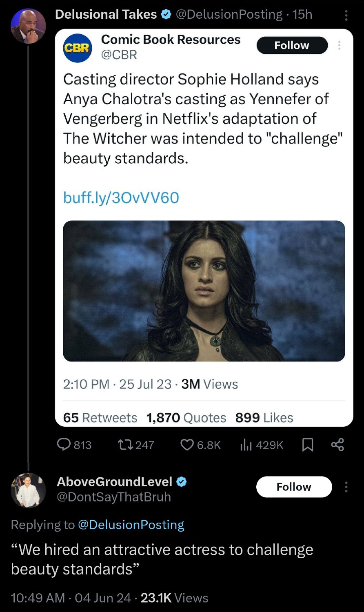Open the @DelusionPosting mention link
This screenshot has height=612, width=364.
pyautogui.click(x=131, y=525)
